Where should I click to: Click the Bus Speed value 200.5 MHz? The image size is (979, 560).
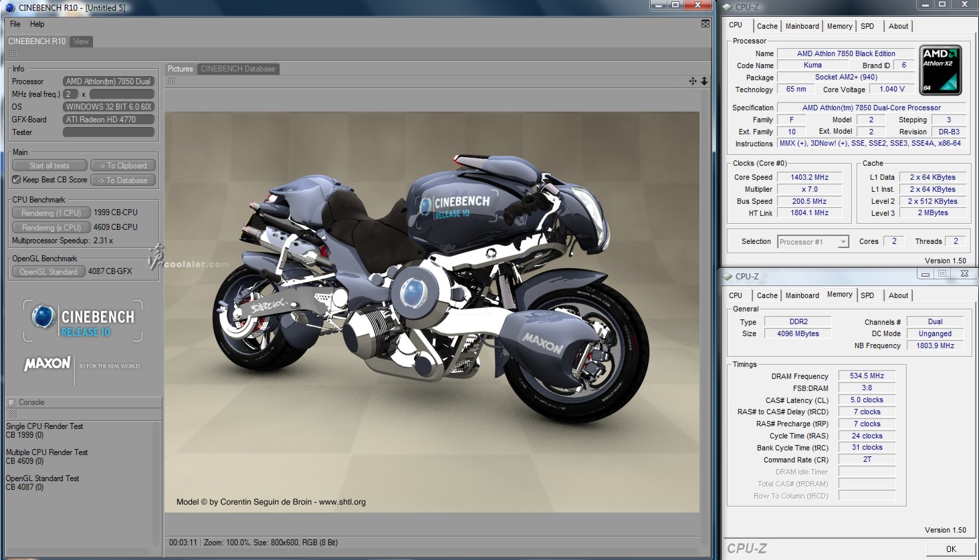[809, 201]
